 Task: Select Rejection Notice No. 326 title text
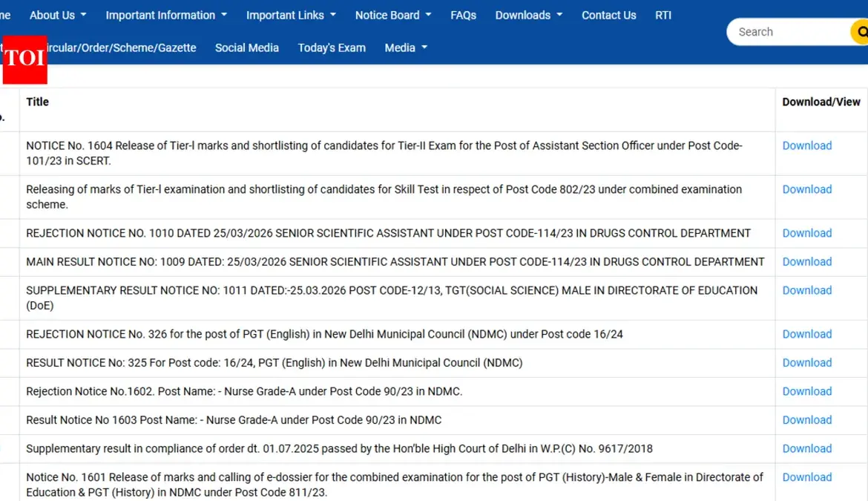[x=324, y=334]
